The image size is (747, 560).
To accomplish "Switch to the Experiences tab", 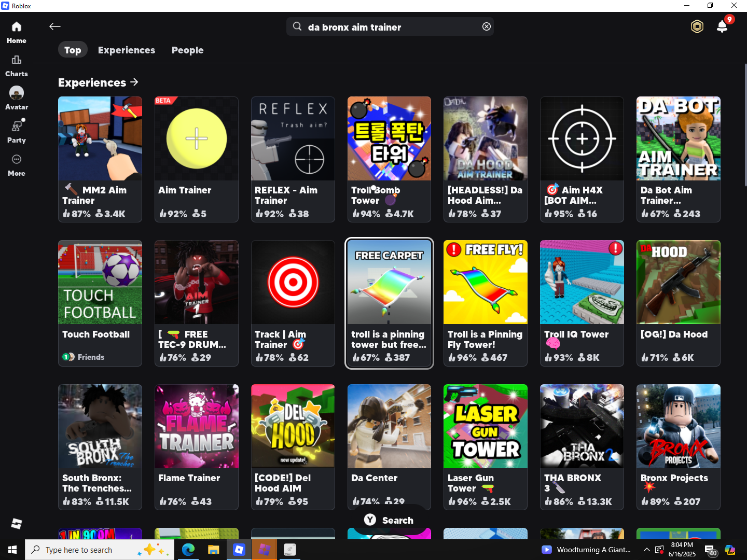I will pos(127,50).
